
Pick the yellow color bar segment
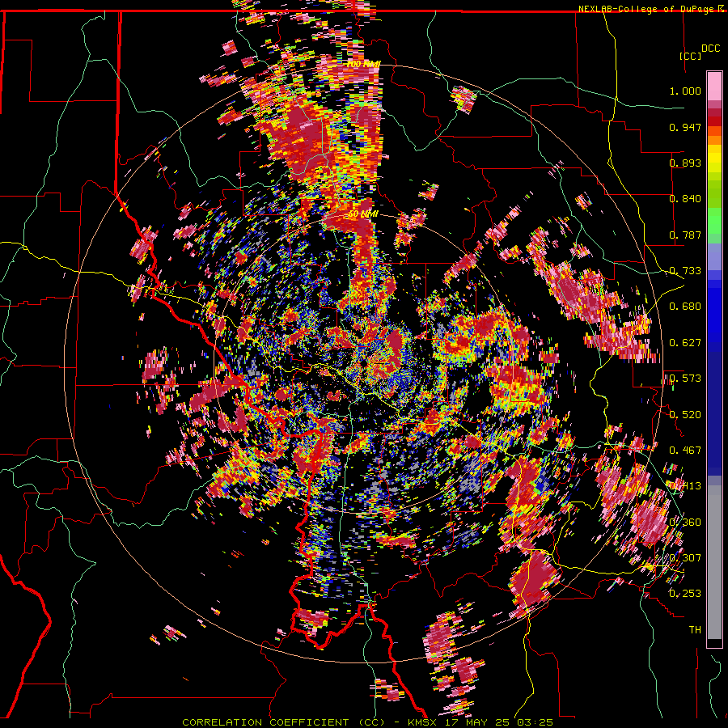coord(714,159)
